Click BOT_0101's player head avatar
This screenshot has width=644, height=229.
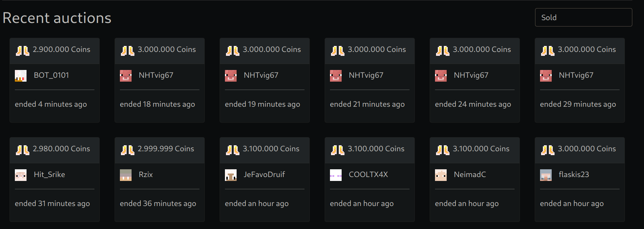click(21, 76)
